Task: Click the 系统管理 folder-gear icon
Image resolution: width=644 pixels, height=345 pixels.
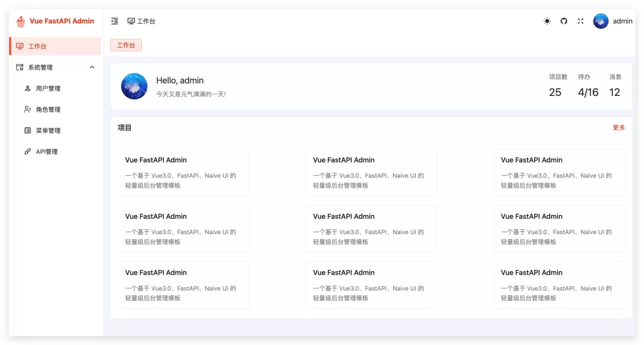Action: pos(20,67)
